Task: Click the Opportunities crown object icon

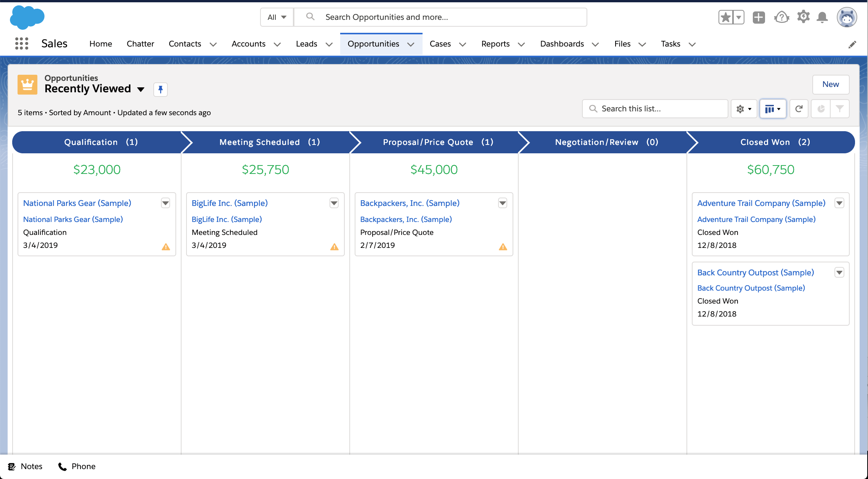Action: 27,84
